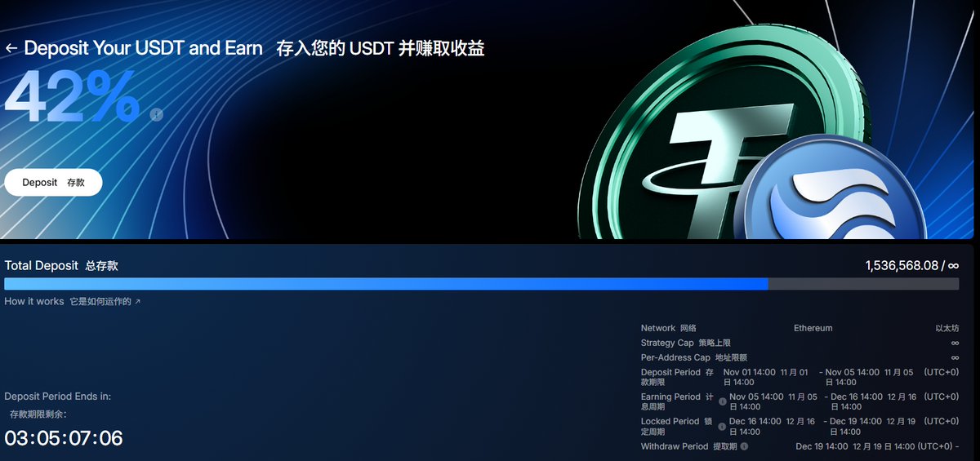This screenshot has width=980, height=461.
Task: Click the external arrow after How it works
Action: (138, 302)
